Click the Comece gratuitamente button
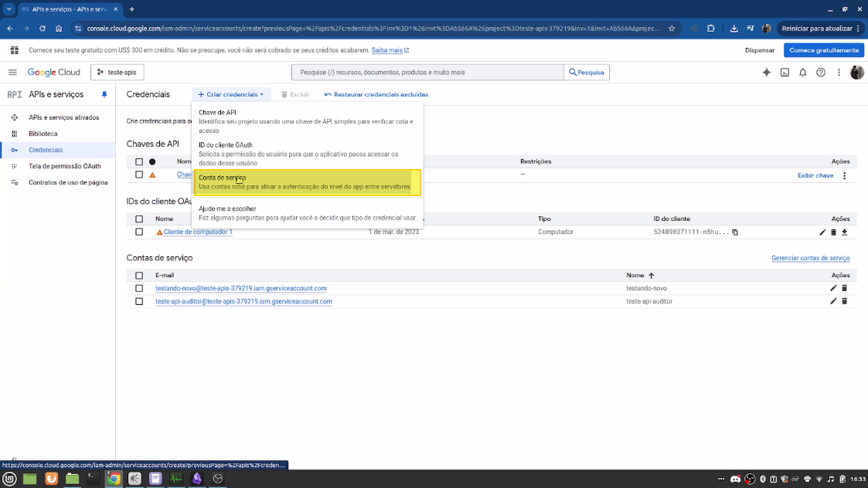 pyautogui.click(x=824, y=50)
